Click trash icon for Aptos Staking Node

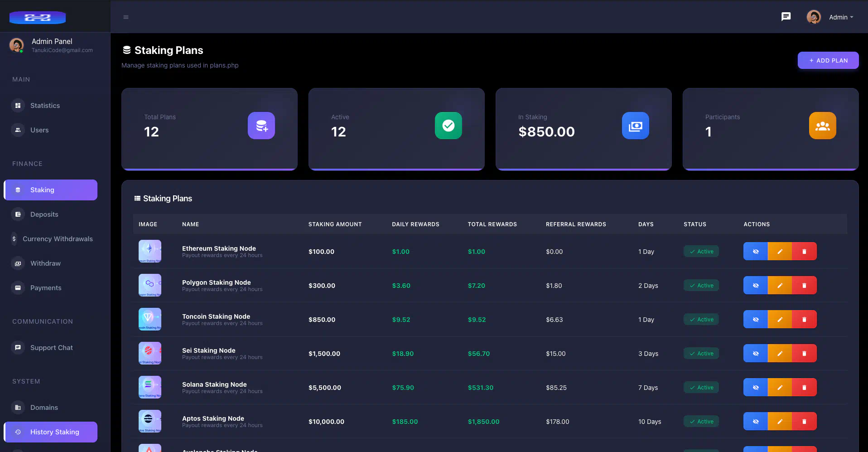[x=804, y=421]
